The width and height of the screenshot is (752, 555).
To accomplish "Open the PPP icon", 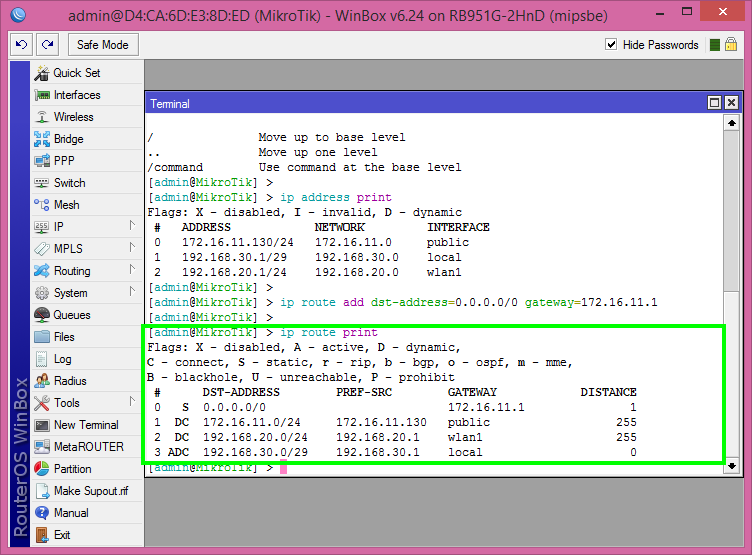I will pyautogui.click(x=42, y=161).
